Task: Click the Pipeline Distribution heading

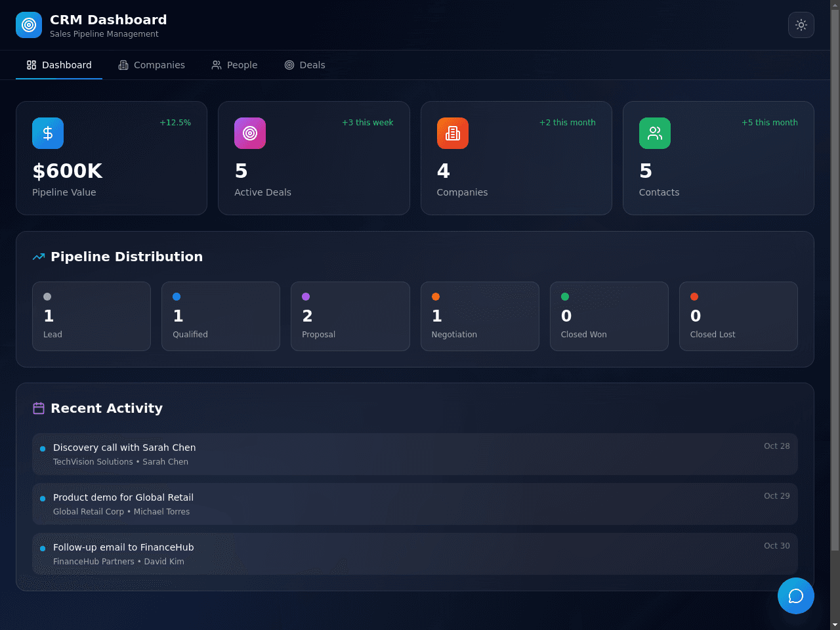Action: coord(127,257)
